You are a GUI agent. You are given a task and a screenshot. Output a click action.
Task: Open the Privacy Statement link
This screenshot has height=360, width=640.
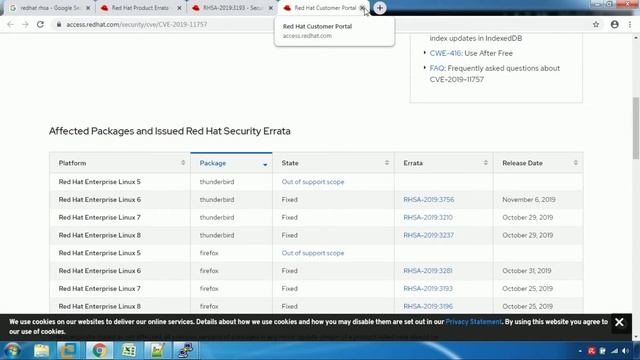coord(473,322)
